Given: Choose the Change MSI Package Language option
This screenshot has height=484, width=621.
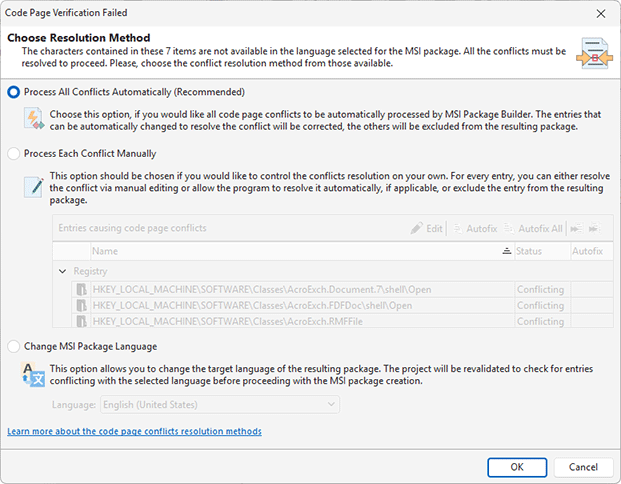Looking at the screenshot, I should click(14, 346).
